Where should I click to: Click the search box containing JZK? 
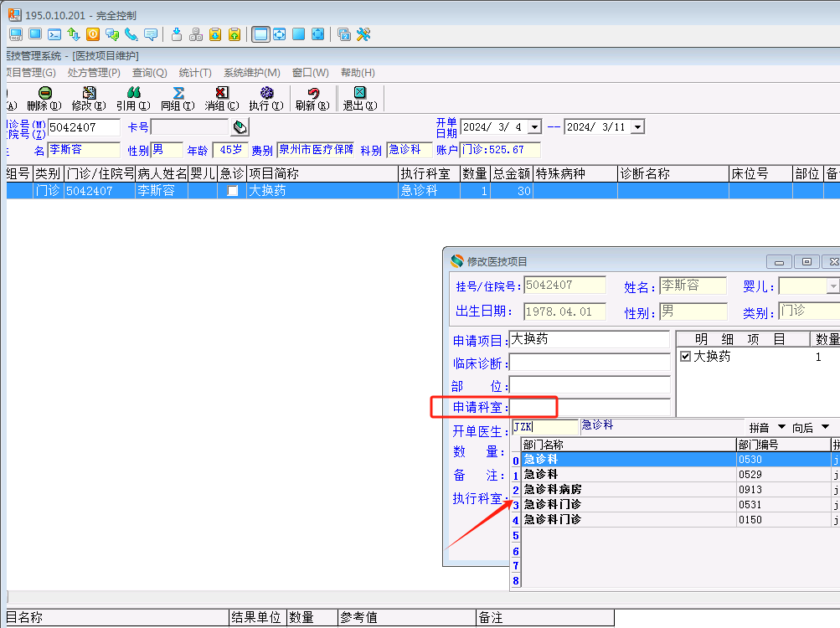pos(545,426)
